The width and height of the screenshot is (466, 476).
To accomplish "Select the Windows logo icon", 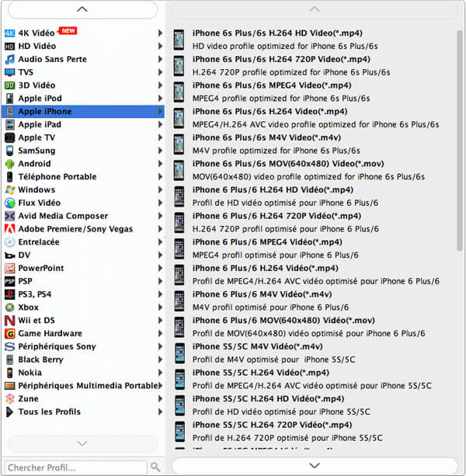I will [x=9, y=189].
